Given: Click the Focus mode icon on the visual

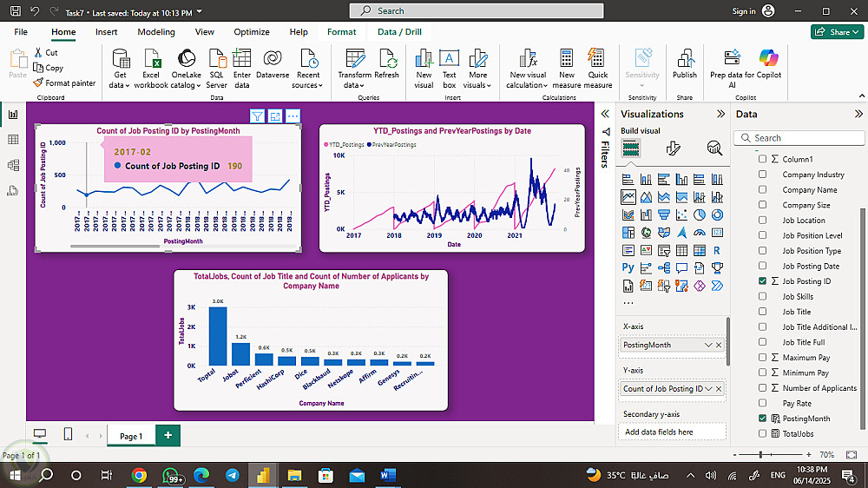Looking at the screenshot, I should [x=275, y=115].
